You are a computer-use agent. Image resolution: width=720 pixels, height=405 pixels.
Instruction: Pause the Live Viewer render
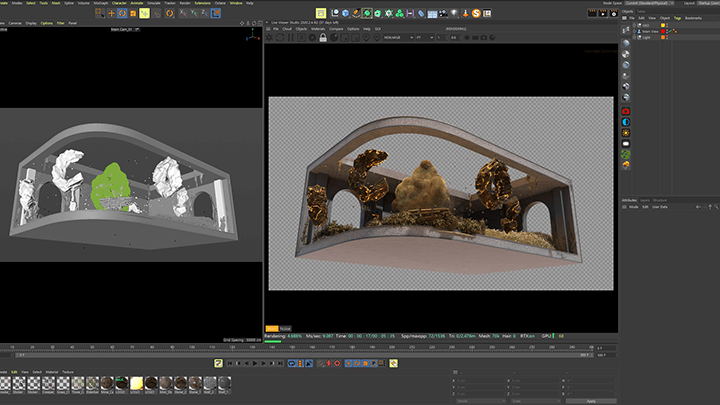291,38
